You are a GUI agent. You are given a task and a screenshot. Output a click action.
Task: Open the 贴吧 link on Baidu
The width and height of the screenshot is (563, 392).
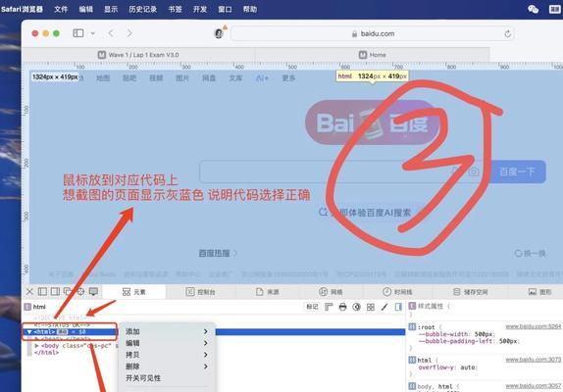click(129, 77)
